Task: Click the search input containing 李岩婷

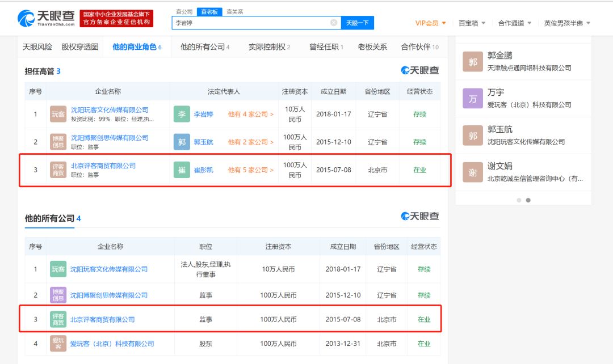Action: [x=250, y=23]
